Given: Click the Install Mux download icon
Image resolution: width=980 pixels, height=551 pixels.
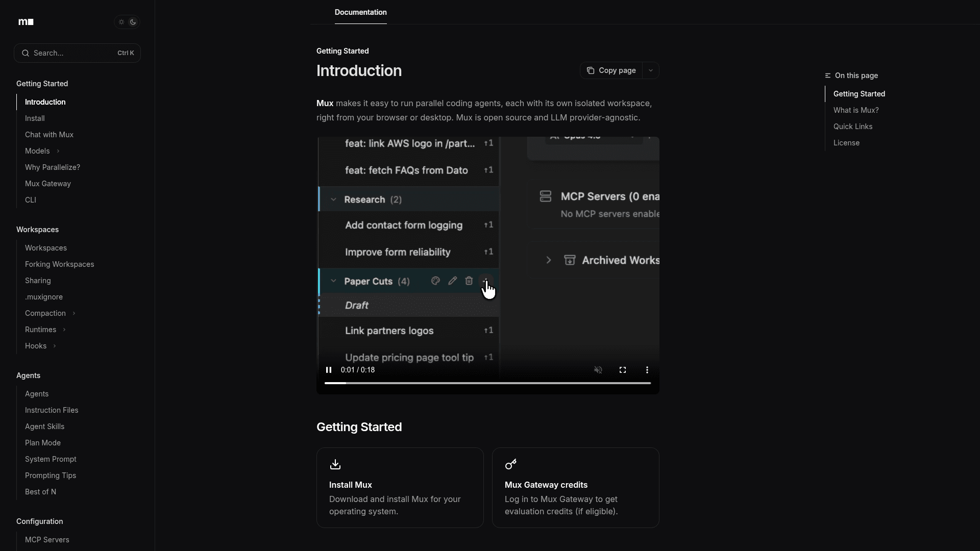Looking at the screenshot, I should click(335, 464).
